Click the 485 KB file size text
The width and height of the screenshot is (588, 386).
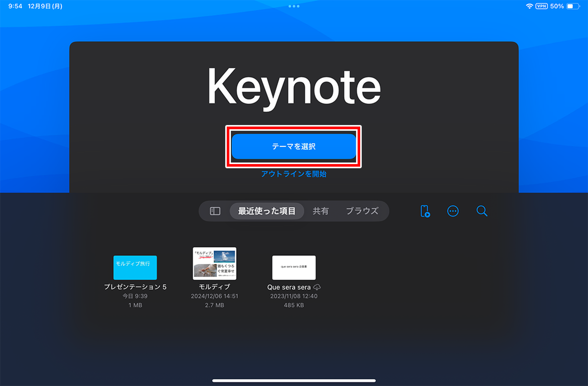(x=294, y=305)
